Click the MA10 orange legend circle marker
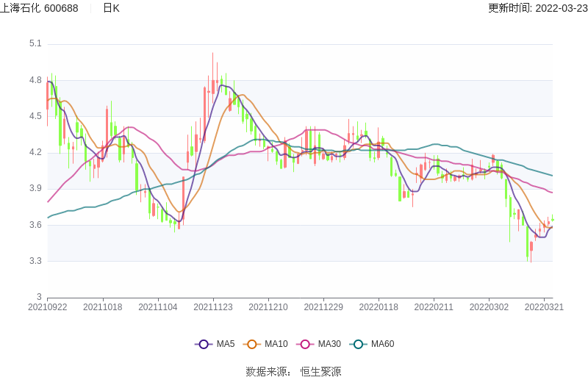The image size is (588, 380). (x=252, y=344)
